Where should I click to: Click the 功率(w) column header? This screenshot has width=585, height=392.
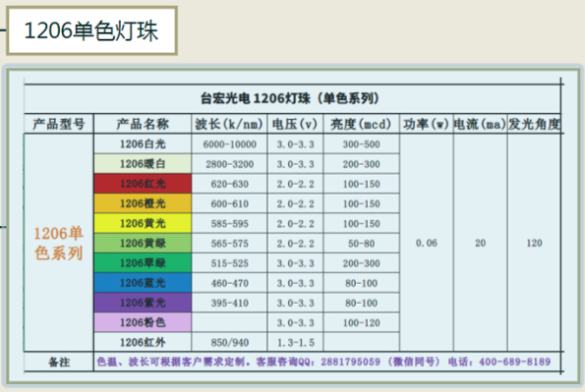click(426, 124)
